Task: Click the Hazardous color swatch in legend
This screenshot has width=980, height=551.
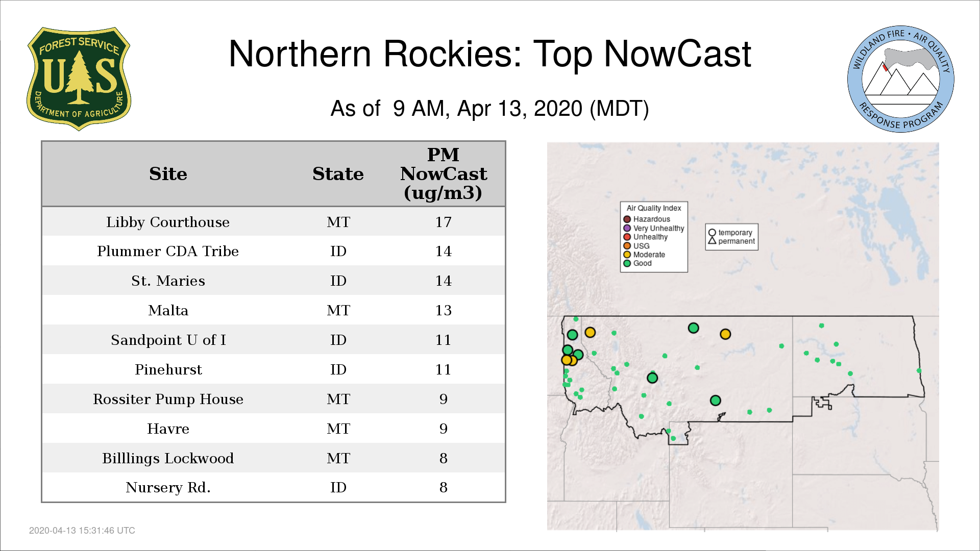Action: pyautogui.click(x=627, y=219)
